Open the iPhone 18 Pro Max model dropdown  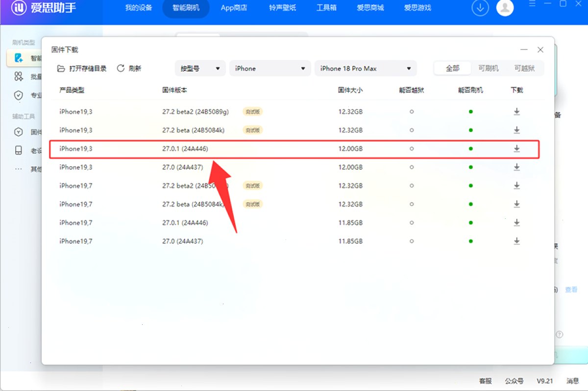[x=366, y=69]
